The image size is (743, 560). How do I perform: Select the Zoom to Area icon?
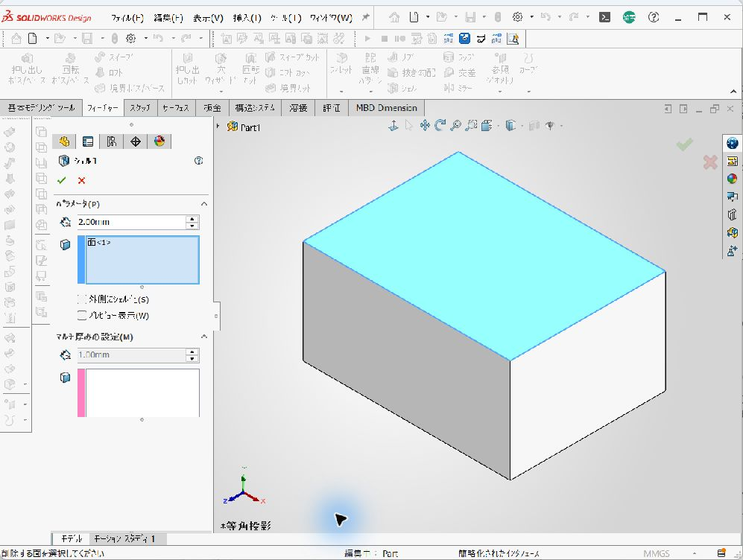click(471, 125)
